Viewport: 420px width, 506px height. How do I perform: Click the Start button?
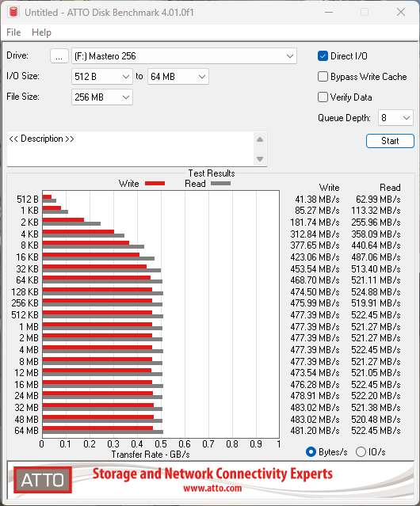390,141
